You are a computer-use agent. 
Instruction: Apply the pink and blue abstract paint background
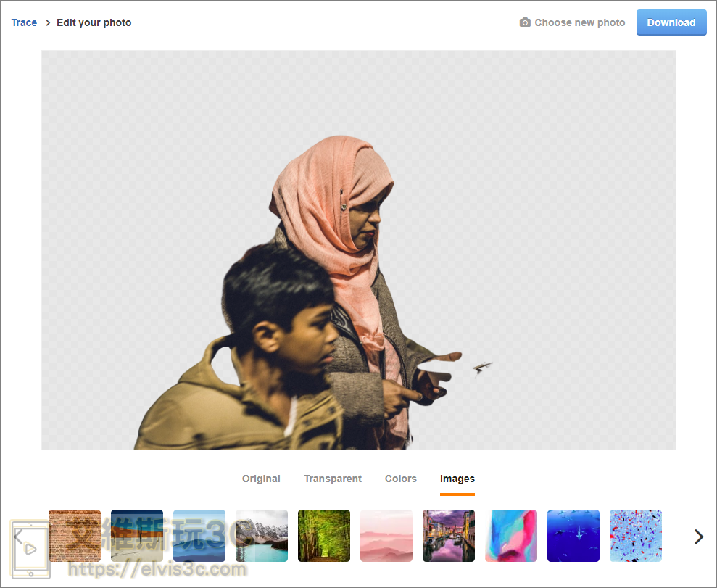pos(511,536)
